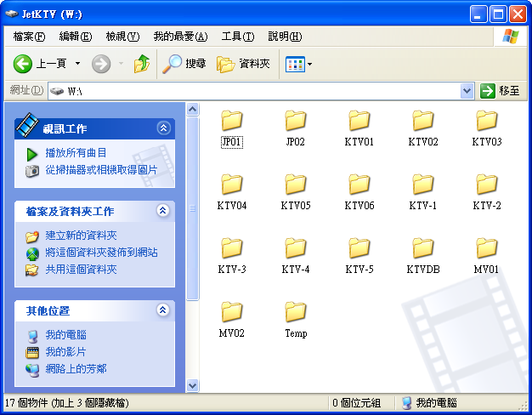This screenshot has height=415, width=532.
Task: Select the KTVDB folder
Action: point(422,256)
